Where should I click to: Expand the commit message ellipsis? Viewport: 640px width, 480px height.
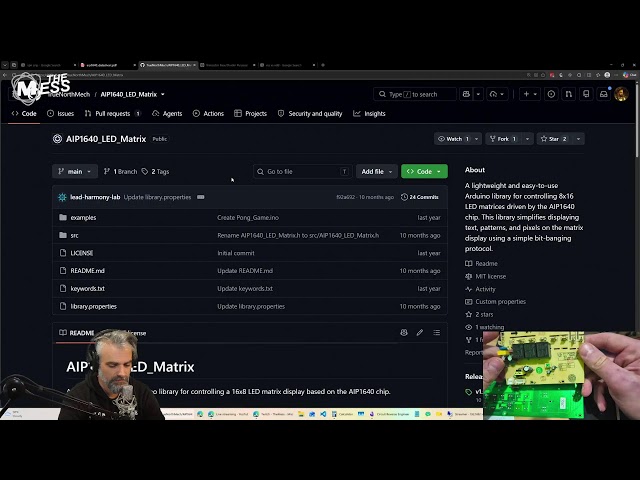click(200, 197)
